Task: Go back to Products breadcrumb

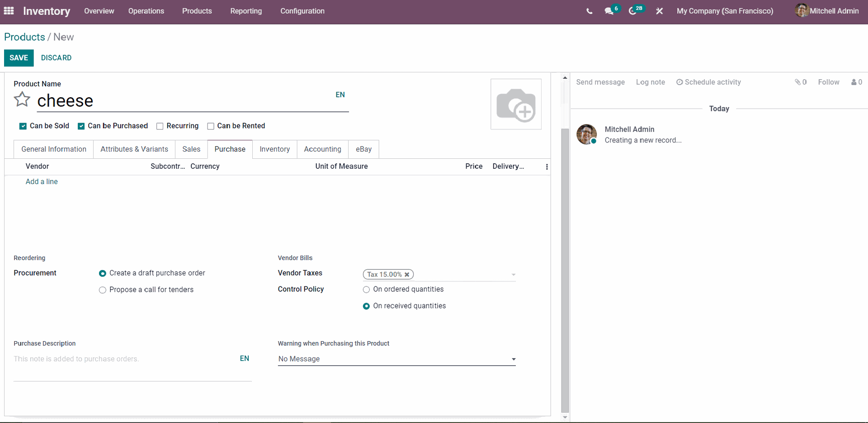Action: click(24, 37)
